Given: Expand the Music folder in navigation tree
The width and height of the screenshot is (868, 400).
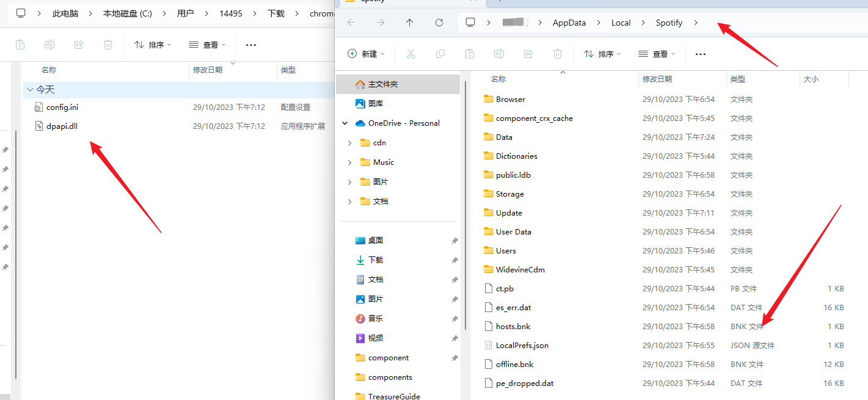Looking at the screenshot, I should pyautogui.click(x=349, y=162).
